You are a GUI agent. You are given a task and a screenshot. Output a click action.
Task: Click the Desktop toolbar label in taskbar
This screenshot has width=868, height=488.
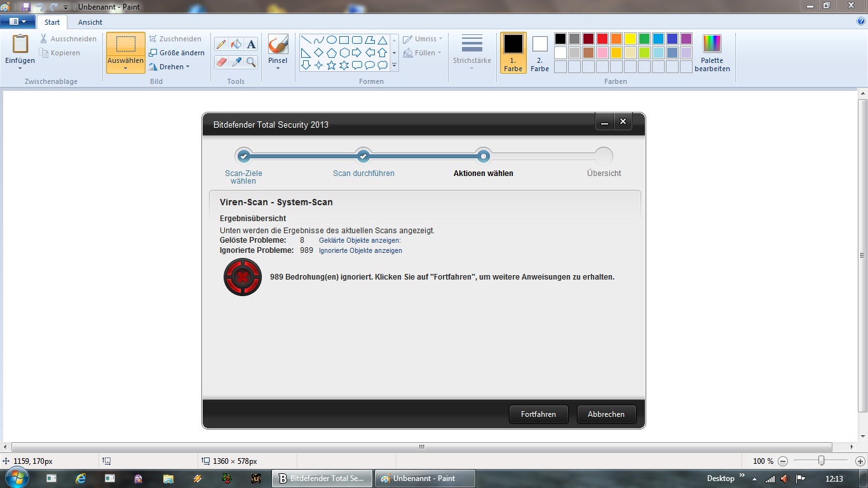point(721,478)
